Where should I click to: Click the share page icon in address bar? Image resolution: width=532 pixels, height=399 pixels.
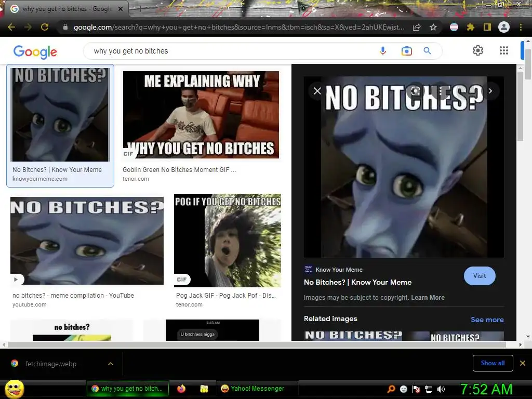[x=417, y=27]
